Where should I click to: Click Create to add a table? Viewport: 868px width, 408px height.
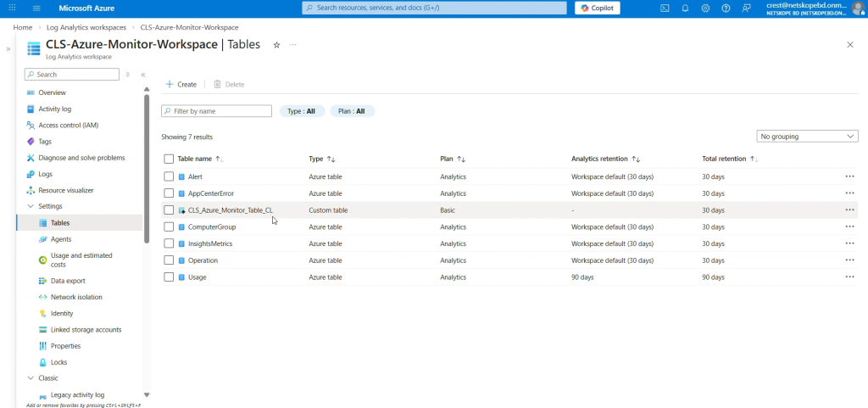click(x=181, y=84)
